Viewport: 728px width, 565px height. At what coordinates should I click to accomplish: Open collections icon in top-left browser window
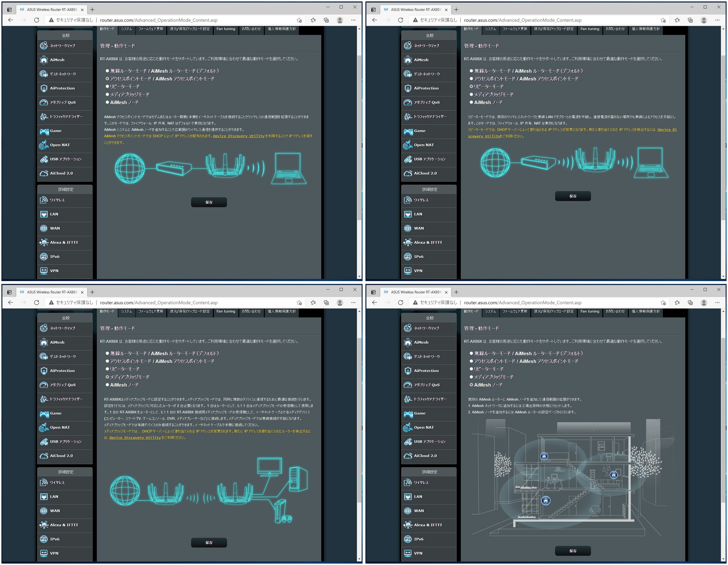pyautogui.click(x=326, y=20)
